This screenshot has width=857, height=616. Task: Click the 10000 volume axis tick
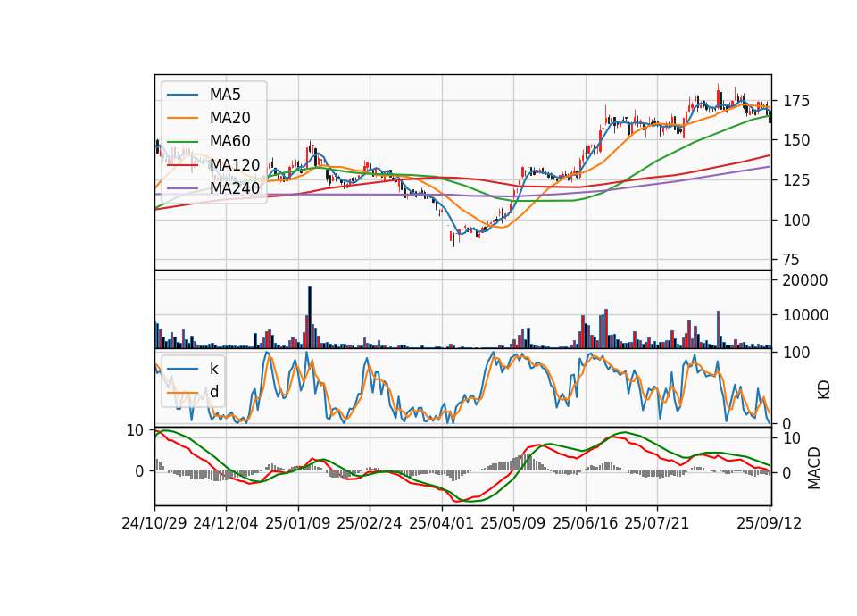point(805,315)
